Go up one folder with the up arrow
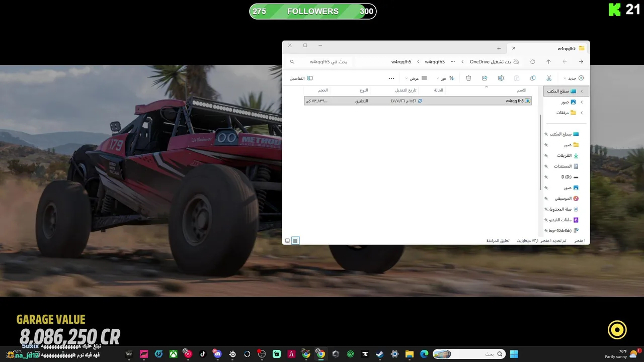This screenshot has width=644, height=362. click(x=548, y=61)
